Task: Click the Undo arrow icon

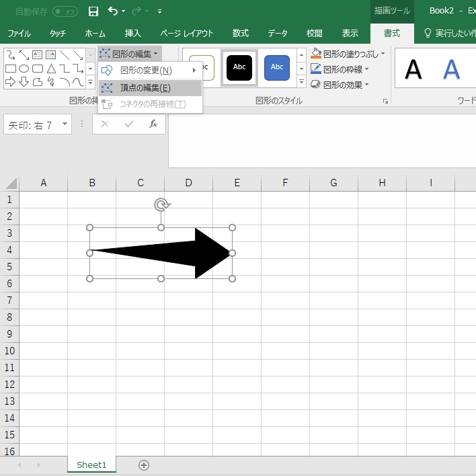Action: click(113, 11)
